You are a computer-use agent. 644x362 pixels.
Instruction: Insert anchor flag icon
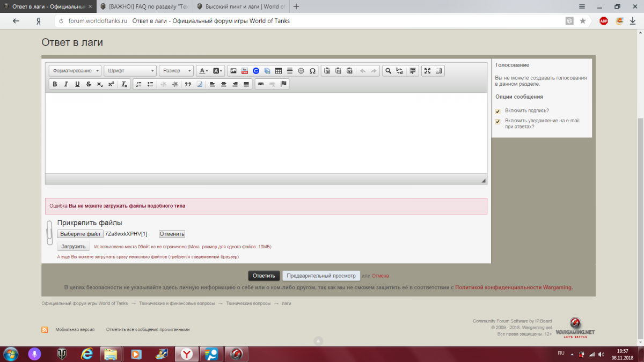tap(284, 84)
